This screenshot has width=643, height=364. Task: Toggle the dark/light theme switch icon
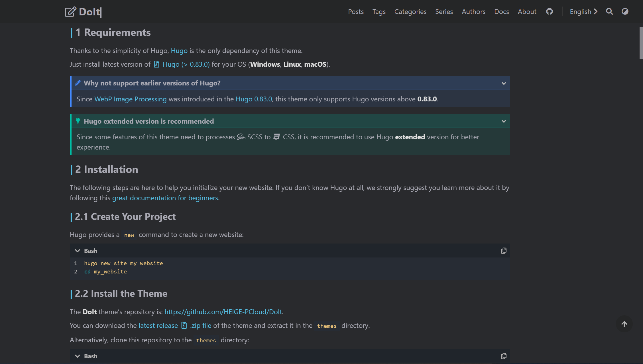coord(625,11)
